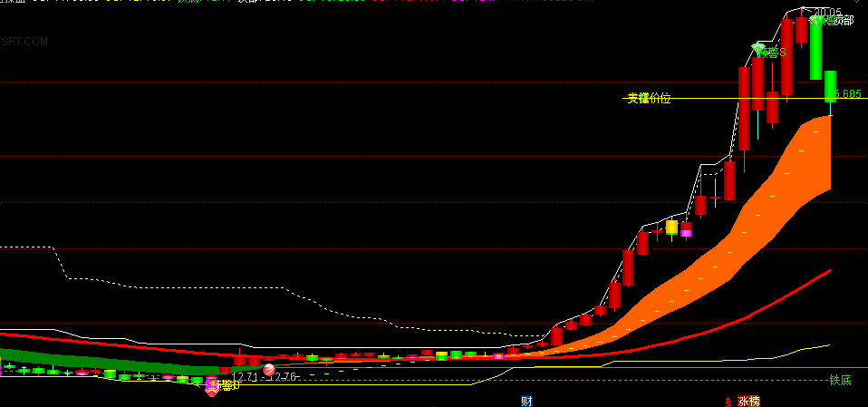This screenshot has height=407, width=868.
Task: Click the magenta candlestick beside yellow one
Action: (687, 229)
